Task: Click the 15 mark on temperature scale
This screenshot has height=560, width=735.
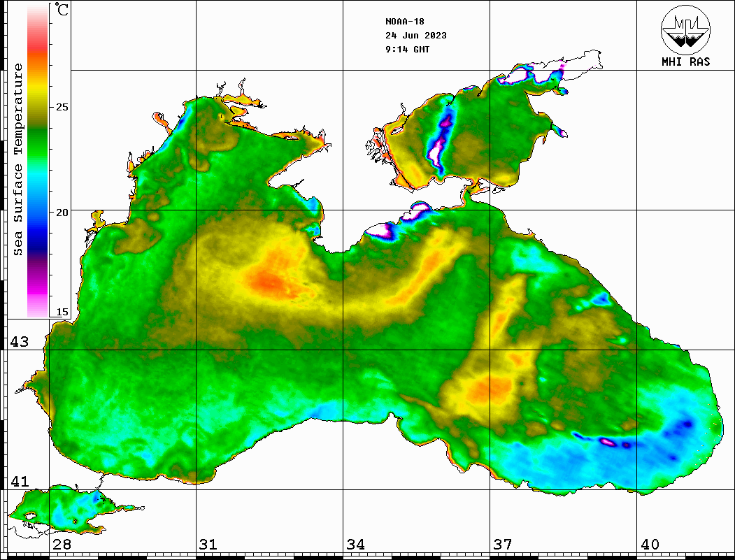Action: coord(62,312)
